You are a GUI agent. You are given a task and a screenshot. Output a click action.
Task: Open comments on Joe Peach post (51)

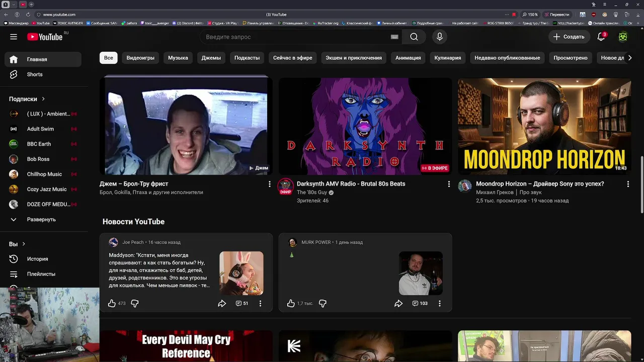pos(242,303)
